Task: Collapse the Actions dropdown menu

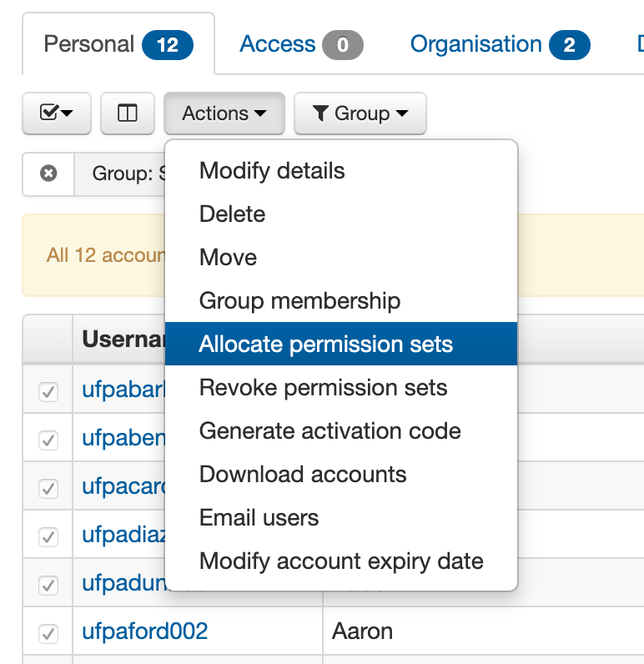Action: point(224,113)
